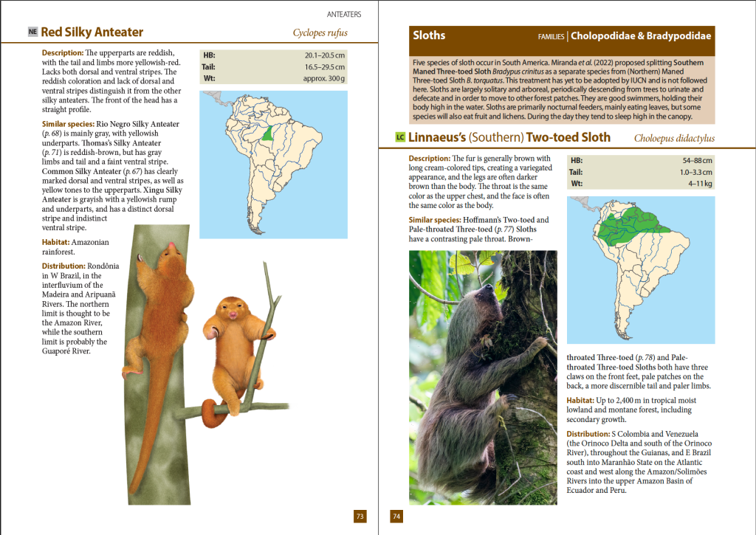Switch to Linnaeus's Two-toed Sloth entry
The image size is (756, 535).
pos(509,137)
